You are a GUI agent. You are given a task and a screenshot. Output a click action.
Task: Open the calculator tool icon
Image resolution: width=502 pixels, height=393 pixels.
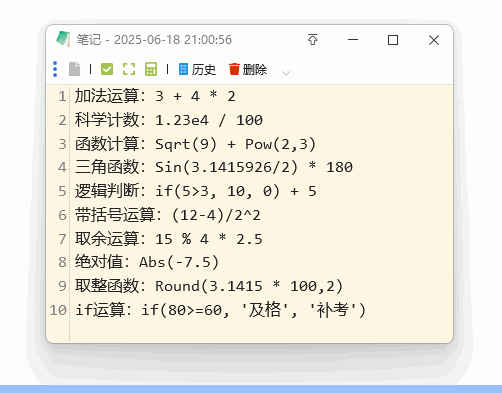(x=151, y=69)
